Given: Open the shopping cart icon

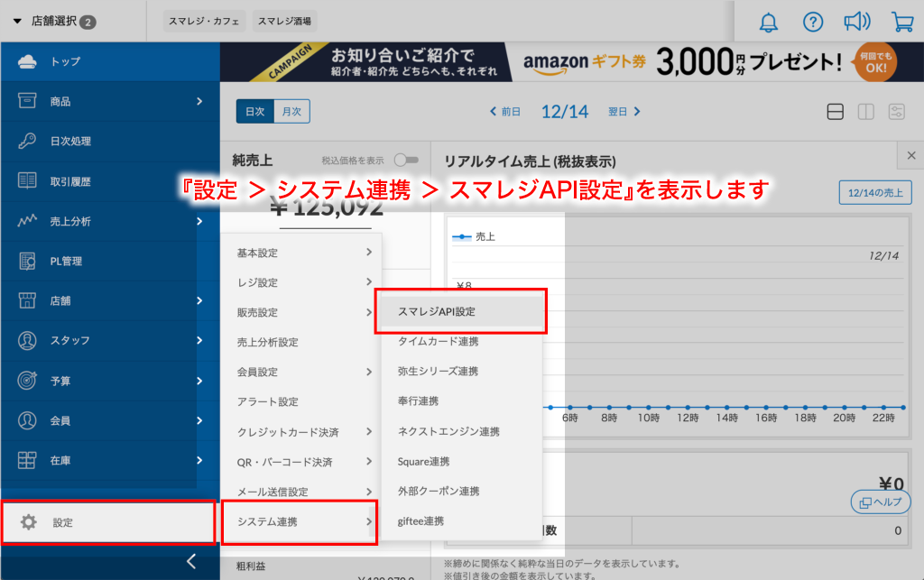Looking at the screenshot, I should coord(902,23).
